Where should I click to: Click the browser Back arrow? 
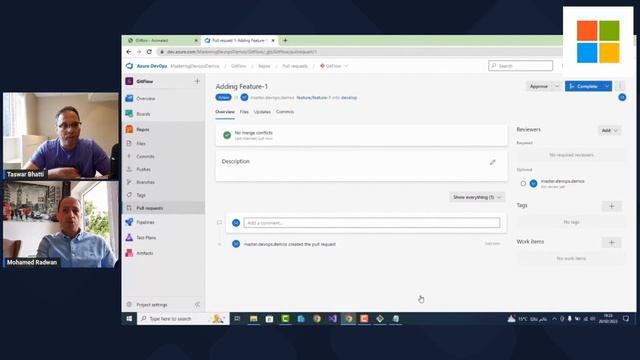[129, 52]
